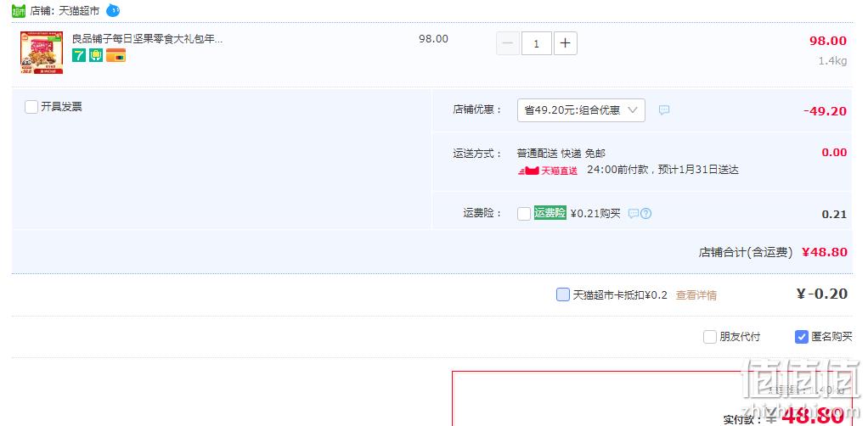
Task: Click the 天猫超市 store name
Action: coord(79,10)
